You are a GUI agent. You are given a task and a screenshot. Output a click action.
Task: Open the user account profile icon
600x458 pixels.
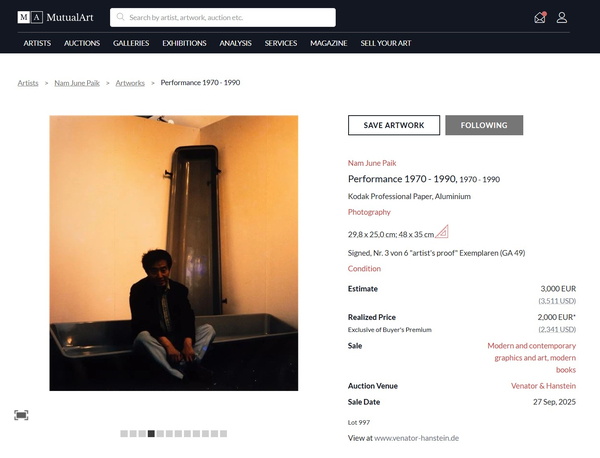click(562, 17)
